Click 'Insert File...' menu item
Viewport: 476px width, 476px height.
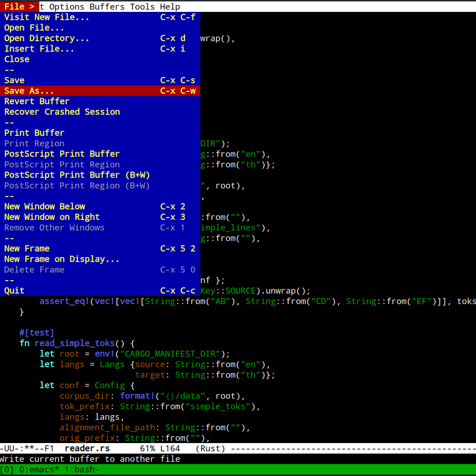coord(39,49)
